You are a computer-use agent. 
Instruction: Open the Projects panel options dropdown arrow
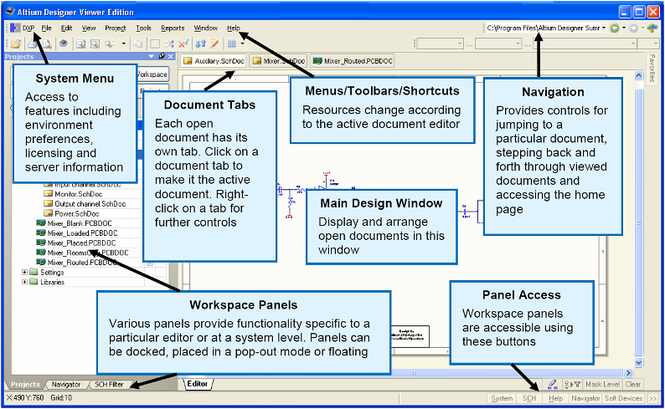[x=151, y=56]
